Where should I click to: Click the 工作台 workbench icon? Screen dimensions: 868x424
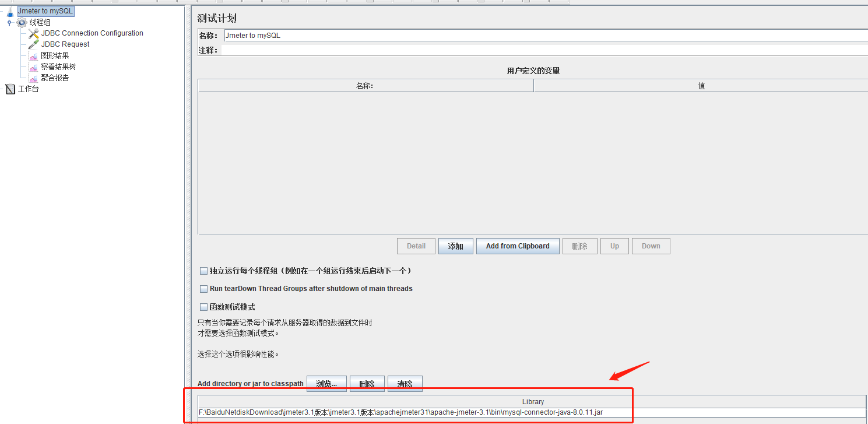pos(10,89)
